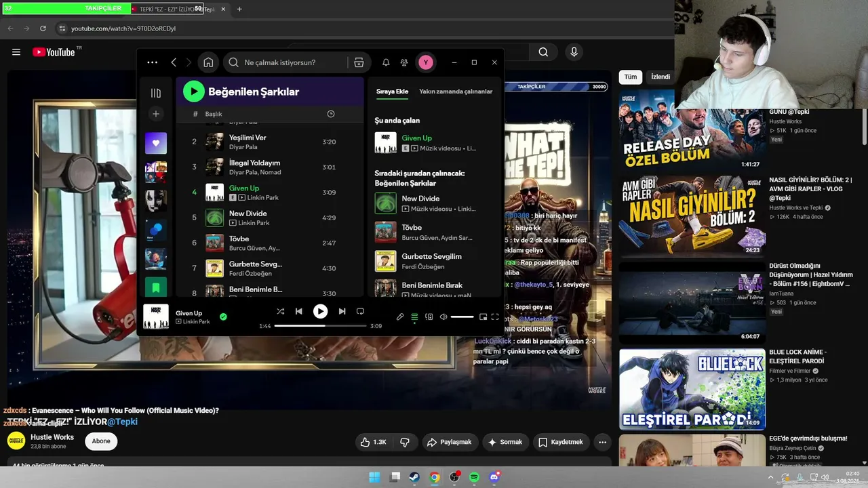Like the YouTube video
The image size is (868, 488).
pyautogui.click(x=374, y=442)
